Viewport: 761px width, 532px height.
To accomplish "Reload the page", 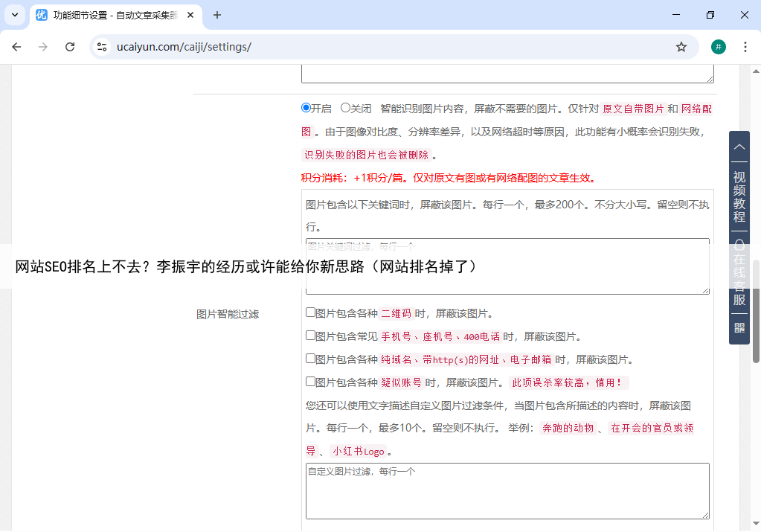I will point(70,47).
